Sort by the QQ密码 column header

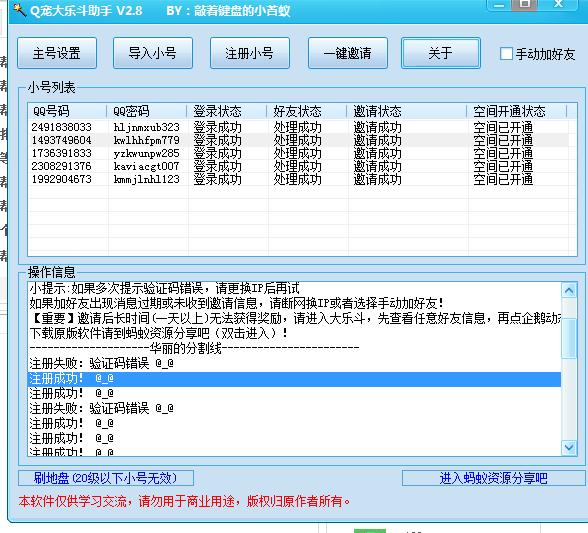pyautogui.click(x=147, y=111)
